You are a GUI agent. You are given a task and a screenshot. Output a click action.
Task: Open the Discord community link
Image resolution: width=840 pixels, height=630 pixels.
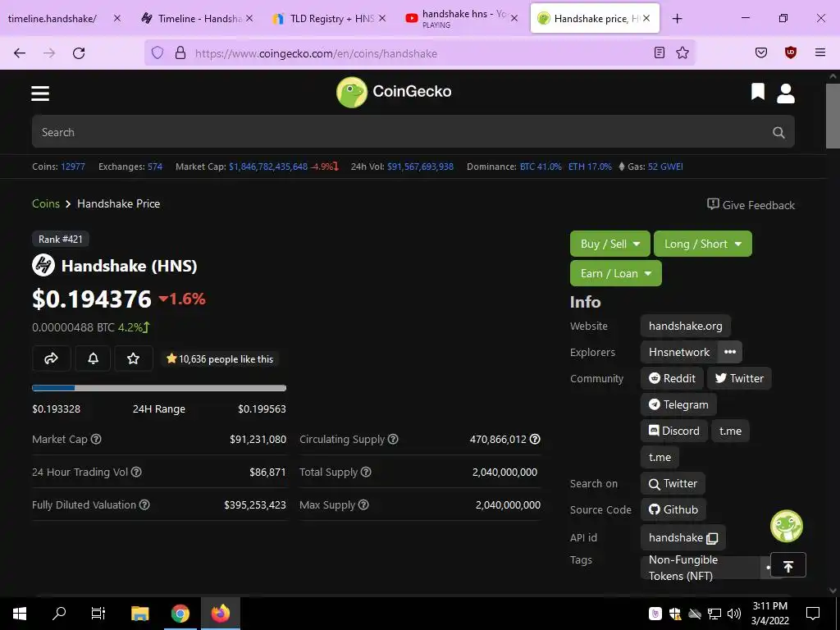pos(674,431)
